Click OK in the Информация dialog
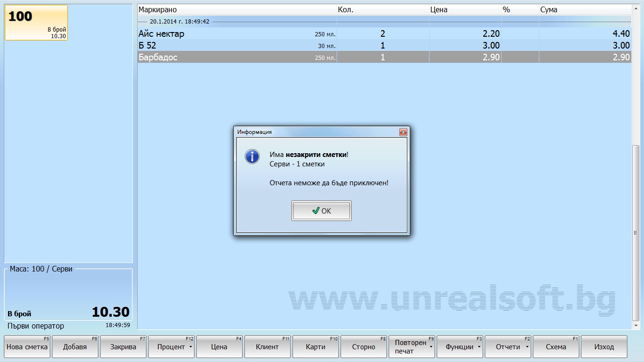Screen dimensions: 644x362 [x=321, y=211]
